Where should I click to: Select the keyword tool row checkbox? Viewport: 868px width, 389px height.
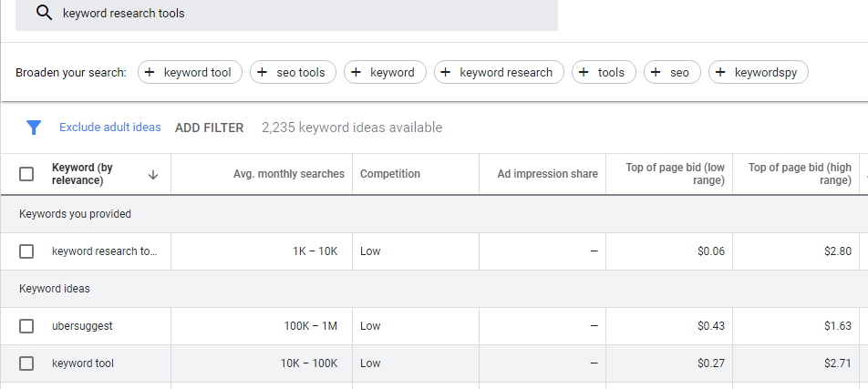point(26,363)
